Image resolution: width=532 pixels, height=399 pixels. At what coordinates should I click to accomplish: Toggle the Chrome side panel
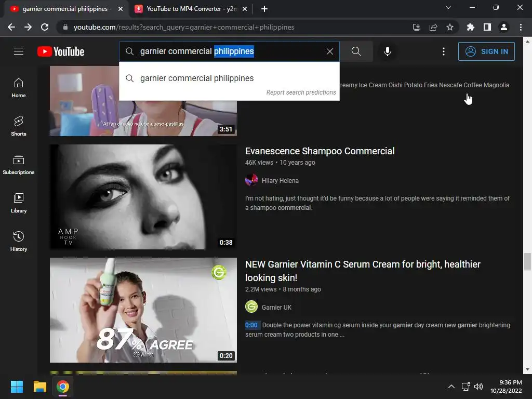pyautogui.click(x=487, y=27)
